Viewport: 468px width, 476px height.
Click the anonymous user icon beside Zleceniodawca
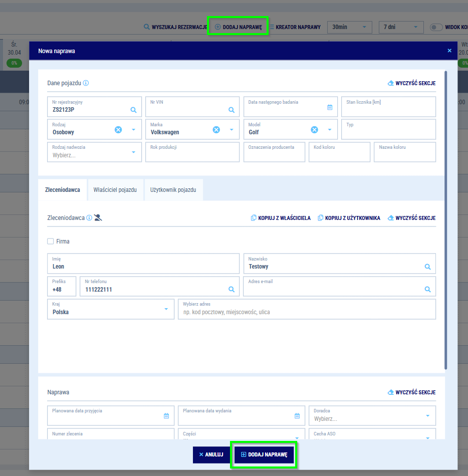click(98, 218)
